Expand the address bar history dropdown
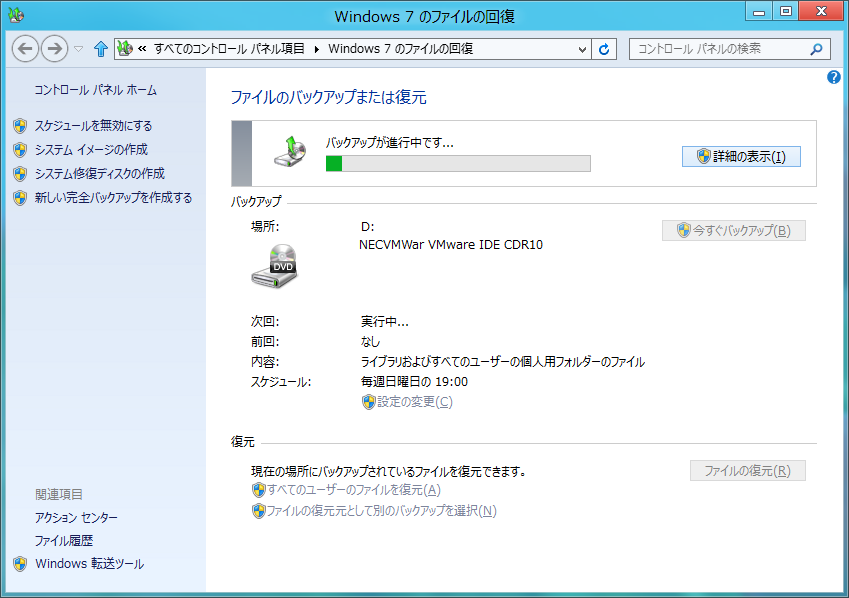 (x=582, y=49)
